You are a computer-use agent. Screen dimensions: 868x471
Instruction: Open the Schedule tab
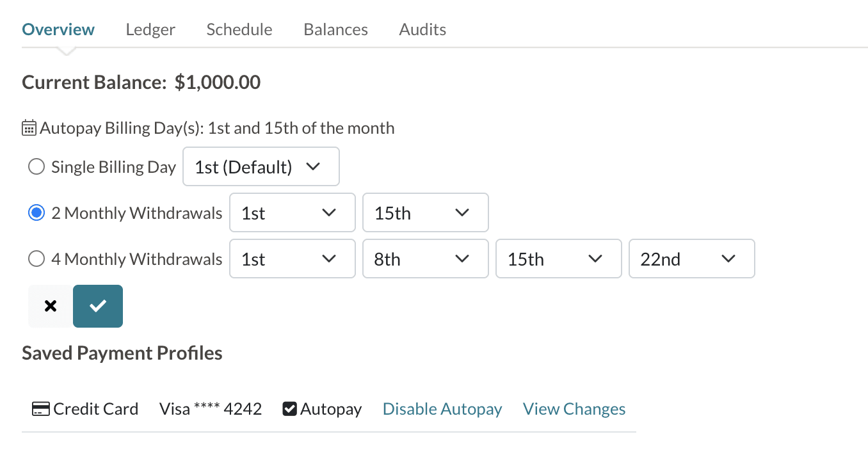(239, 29)
